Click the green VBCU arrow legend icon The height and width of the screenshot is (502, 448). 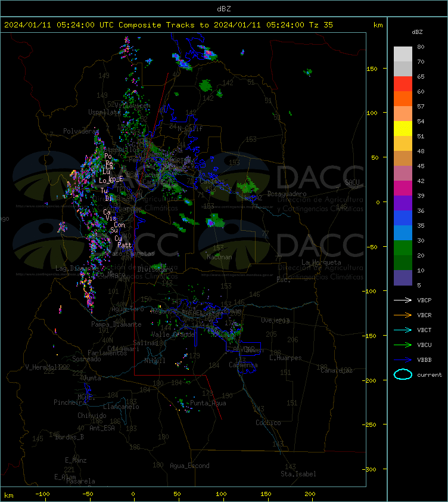403,345
